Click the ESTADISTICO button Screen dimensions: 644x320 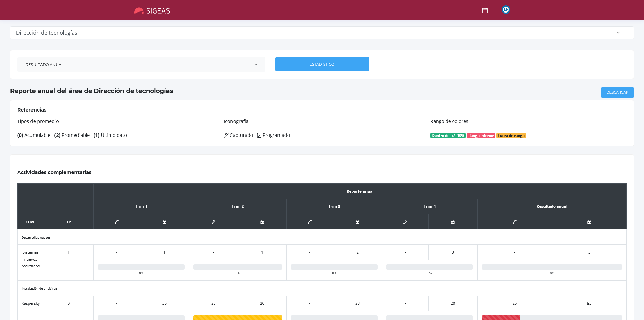322,64
